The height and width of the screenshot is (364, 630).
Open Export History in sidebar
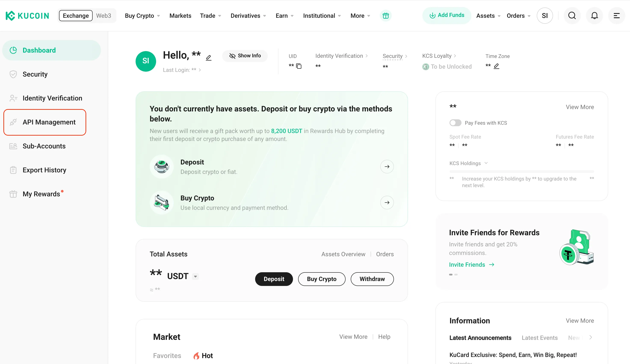[51, 170]
